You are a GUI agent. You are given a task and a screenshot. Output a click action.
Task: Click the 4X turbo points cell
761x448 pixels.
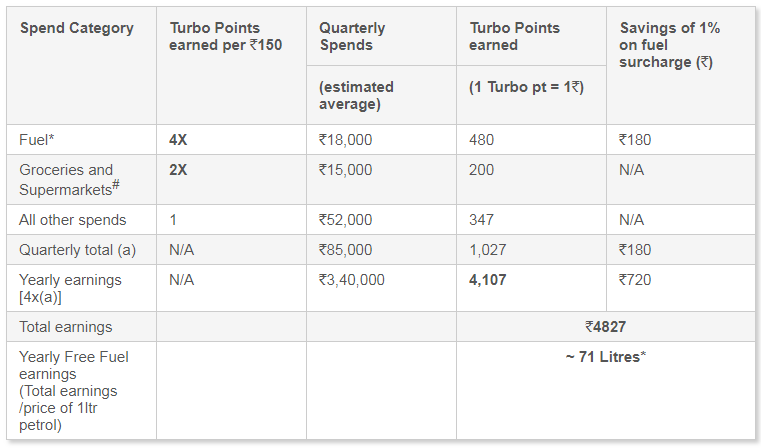[178, 140]
